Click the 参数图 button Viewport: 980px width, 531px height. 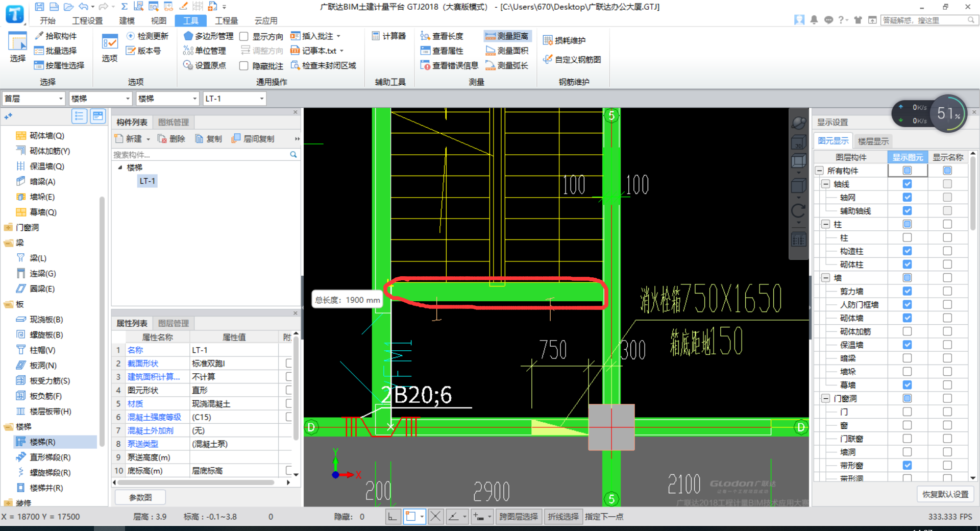[140, 497]
